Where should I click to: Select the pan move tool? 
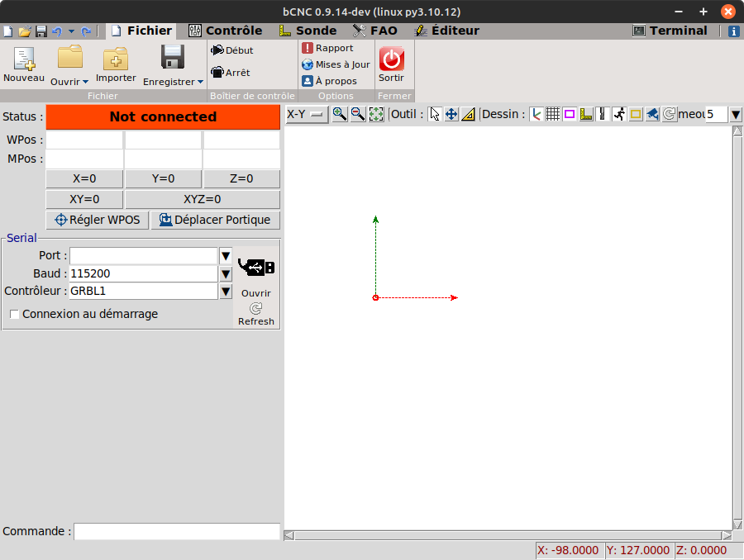pos(451,115)
